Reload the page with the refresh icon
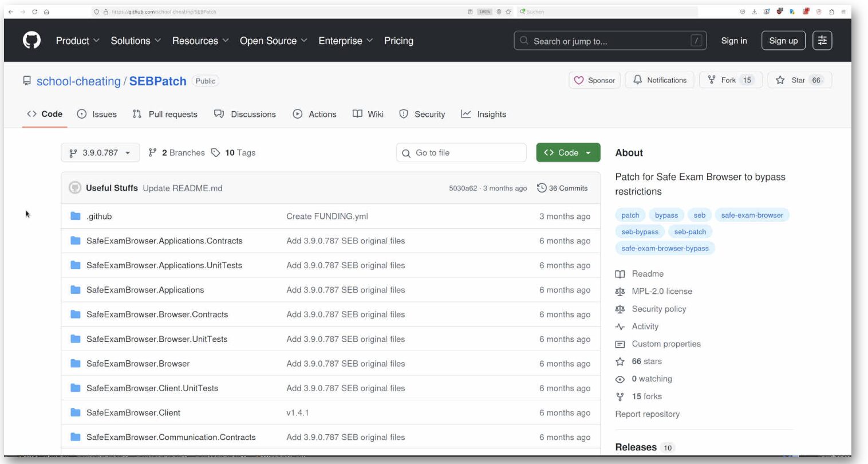Image resolution: width=868 pixels, height=464 pixels. 35,11
